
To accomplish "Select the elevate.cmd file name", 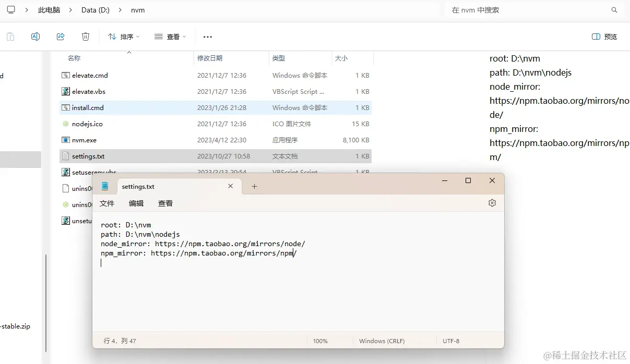I will (90, 75).
